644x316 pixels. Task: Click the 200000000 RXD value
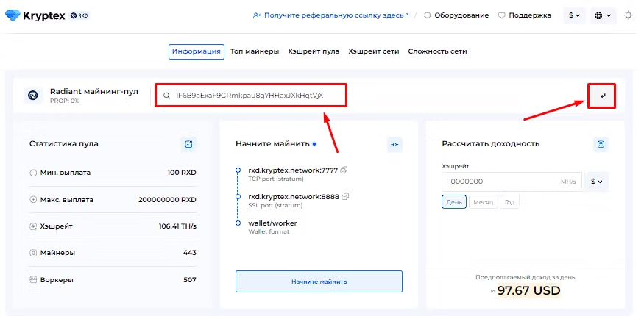click(x=167, y=200)
